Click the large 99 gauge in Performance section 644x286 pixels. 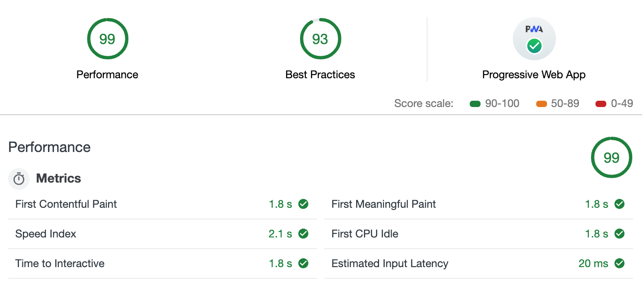[x=611, y=158]
